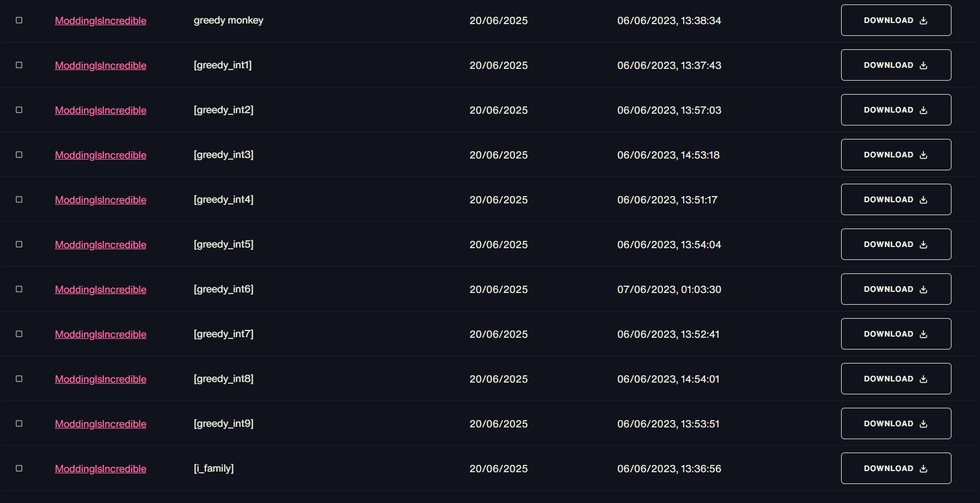Tick the checkbox for greedy monkey row

(x=19, y=20)
